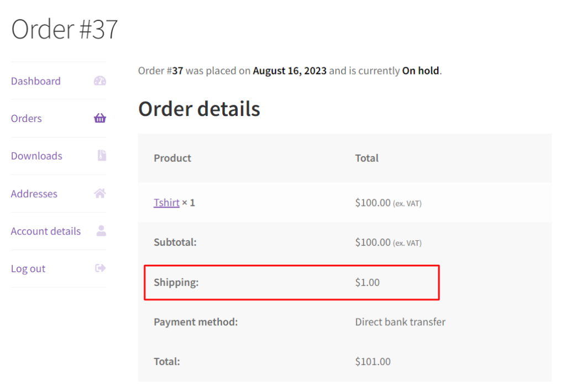
Task: Click the Dashboard speedometer icon
Action: click(x=99, y=81)
